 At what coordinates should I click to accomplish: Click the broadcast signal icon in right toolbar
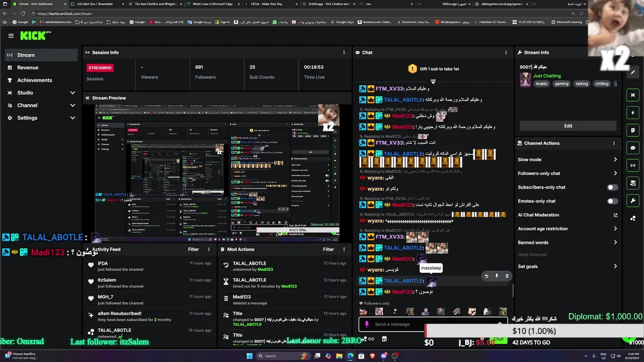pyautogui.click(x=633, y=165)
